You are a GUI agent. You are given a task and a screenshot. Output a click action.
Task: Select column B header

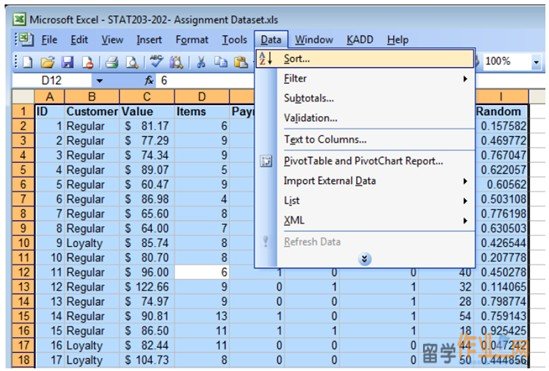[x=92, y=97]
